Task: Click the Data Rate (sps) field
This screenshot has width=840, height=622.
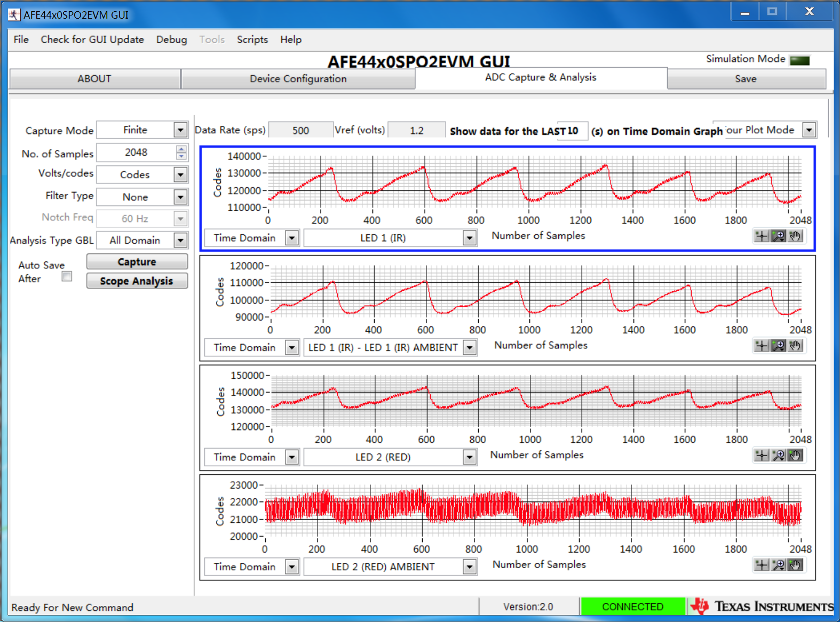Action: pyautogui.click(x=300, y=130)
